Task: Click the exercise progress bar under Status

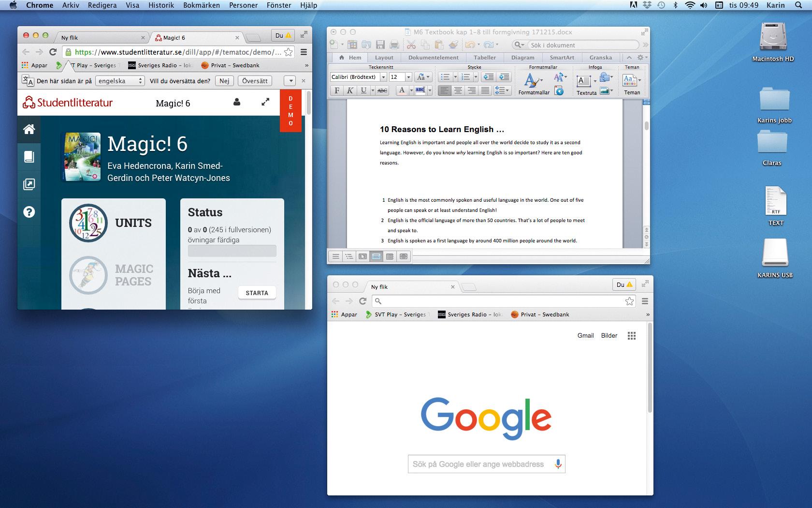Action: (x=232, y=251)
